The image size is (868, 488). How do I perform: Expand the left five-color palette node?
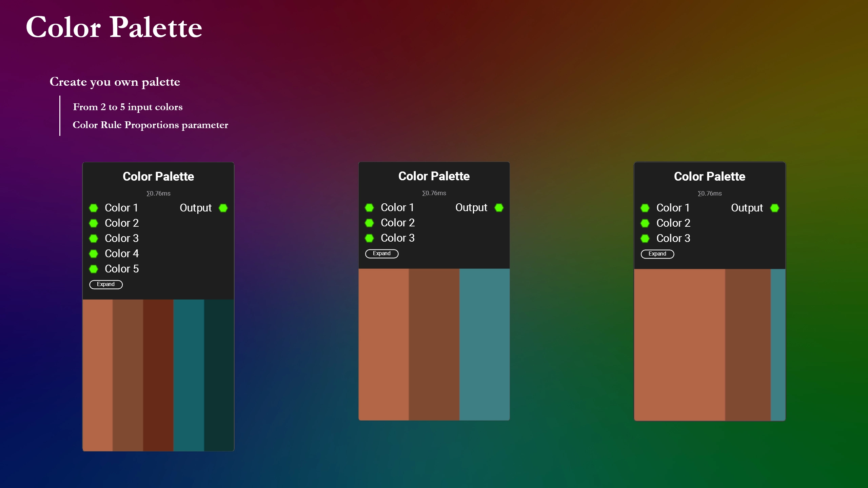click(106, 284)
